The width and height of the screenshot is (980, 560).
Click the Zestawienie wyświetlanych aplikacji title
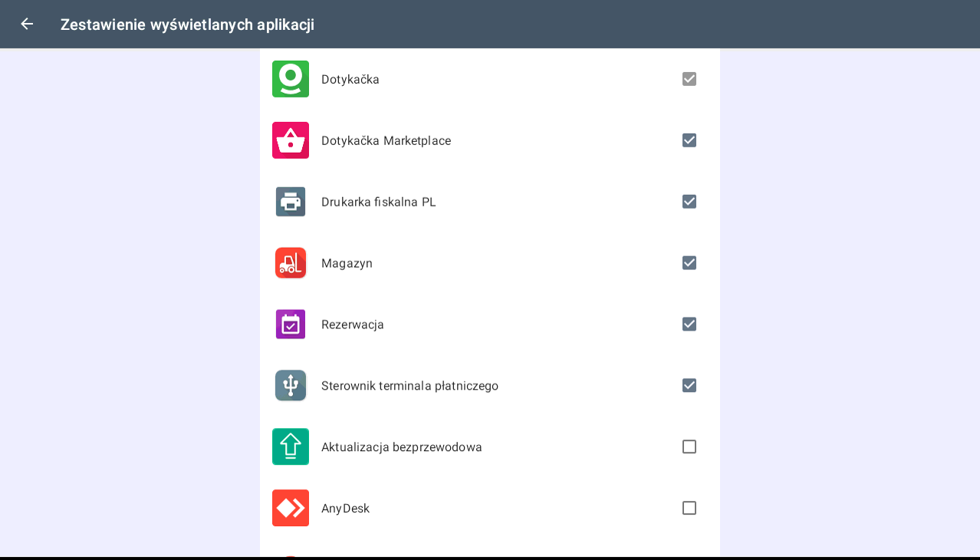pos(187,25)
